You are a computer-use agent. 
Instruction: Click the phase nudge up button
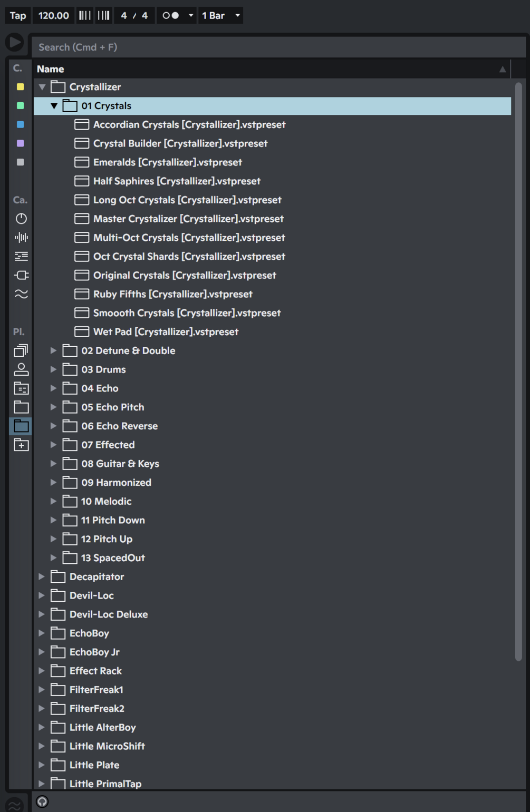click(x=104, y=15)
